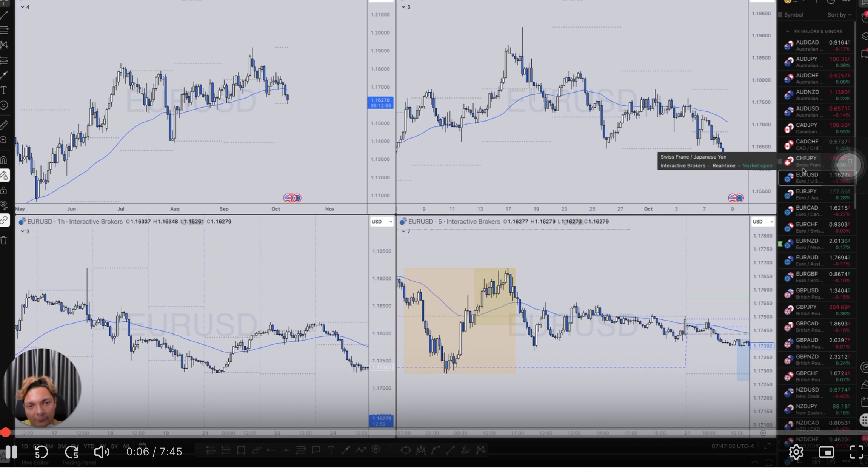Screen dimensions: 868x472
Task: Mute the video volume speaker
Action: pyautogui.click(x=101, y=452)
